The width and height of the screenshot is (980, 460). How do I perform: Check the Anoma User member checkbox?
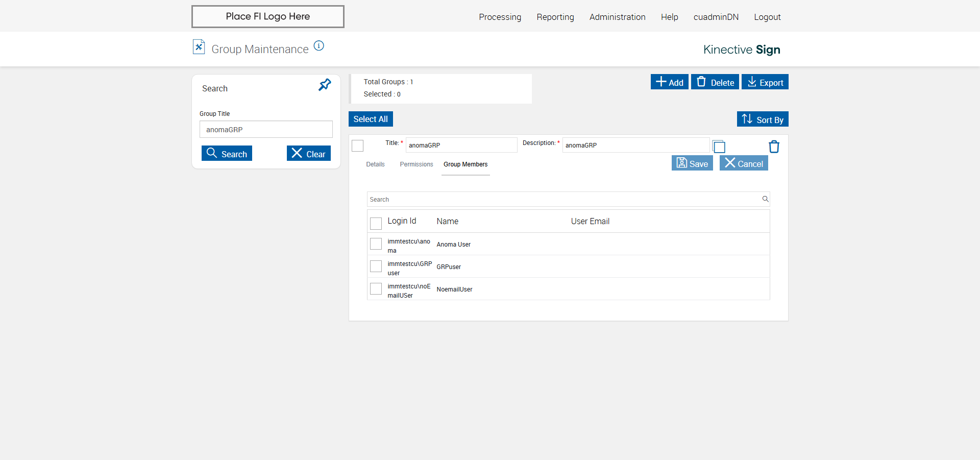376,244
